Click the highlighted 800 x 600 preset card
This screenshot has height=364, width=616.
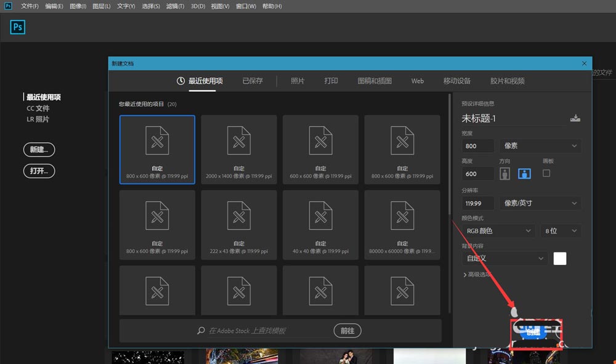[157, 149]
